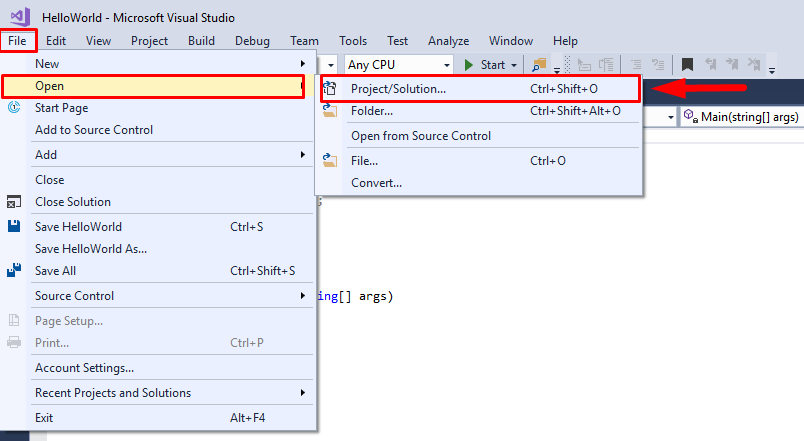Click the decrease indent toolbar icon

584,65
